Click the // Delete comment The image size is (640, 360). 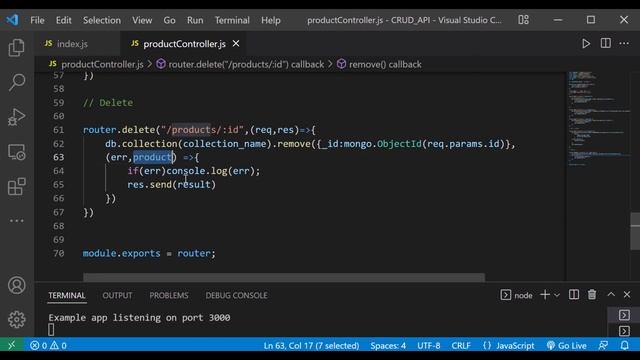click(108, 102)
